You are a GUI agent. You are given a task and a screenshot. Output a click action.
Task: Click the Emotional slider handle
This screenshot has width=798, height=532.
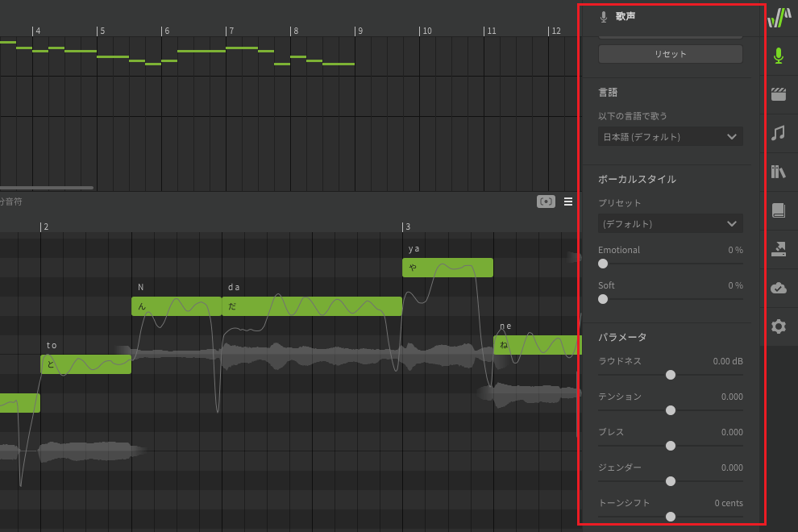[x=603, y=264]
